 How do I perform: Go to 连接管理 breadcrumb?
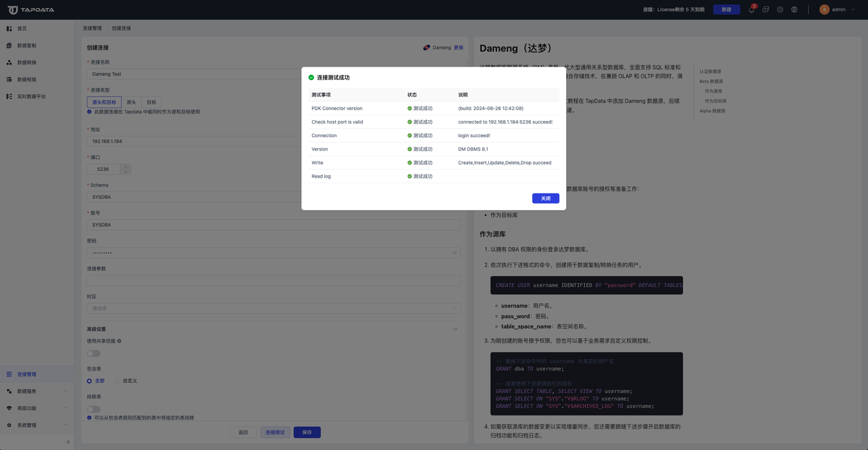[x=92, y=29]
